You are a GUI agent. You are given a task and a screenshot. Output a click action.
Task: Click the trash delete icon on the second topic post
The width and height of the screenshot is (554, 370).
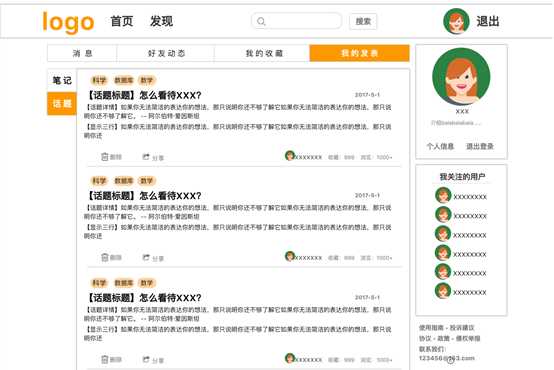105,257
